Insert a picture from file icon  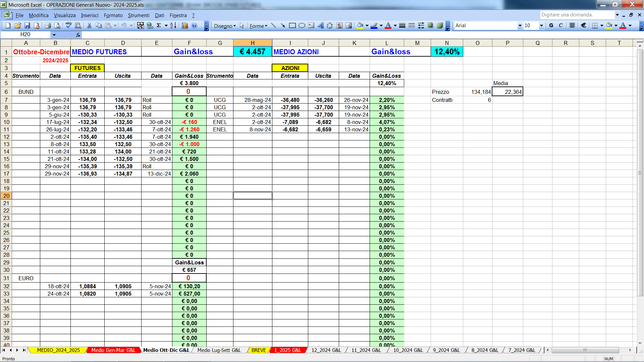349,25
